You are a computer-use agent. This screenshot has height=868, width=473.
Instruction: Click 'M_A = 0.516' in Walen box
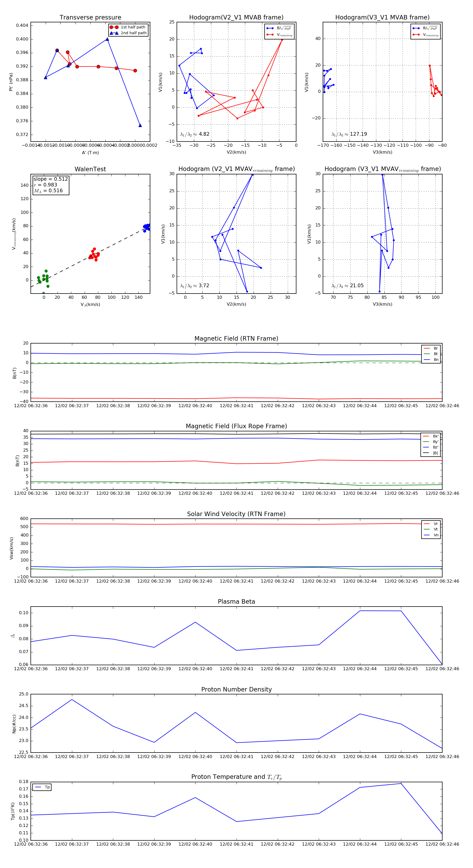click(48, 191)
